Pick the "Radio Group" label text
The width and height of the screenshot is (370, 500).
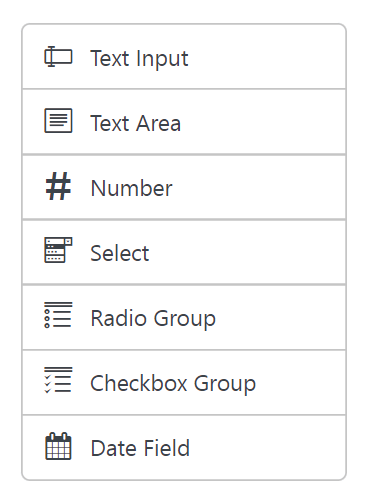pos(153,318)
